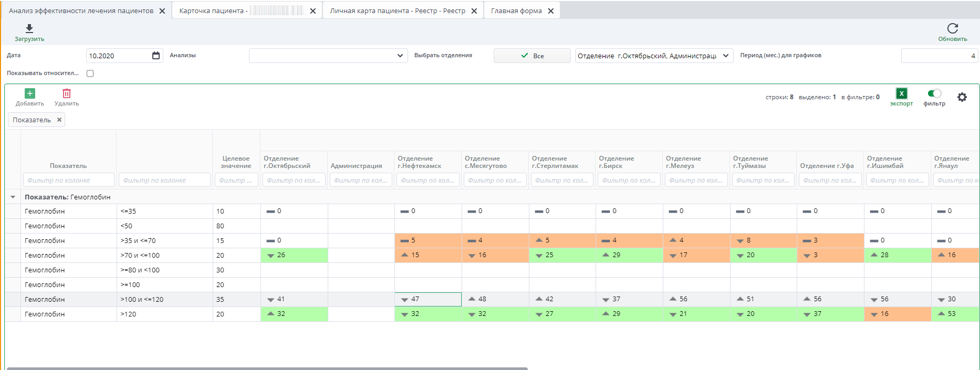
Task: Click Янаул cell with value 53
Action: [x=955, y=314]
